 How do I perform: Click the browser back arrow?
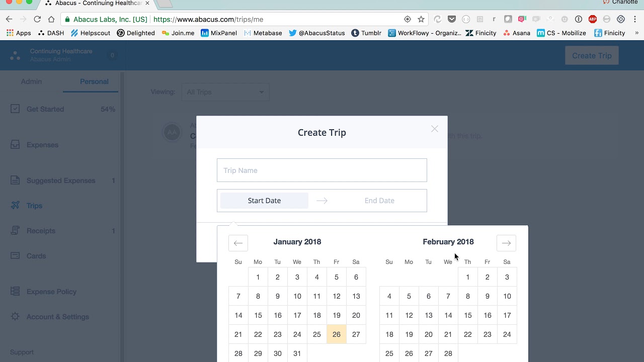point(9,19)
